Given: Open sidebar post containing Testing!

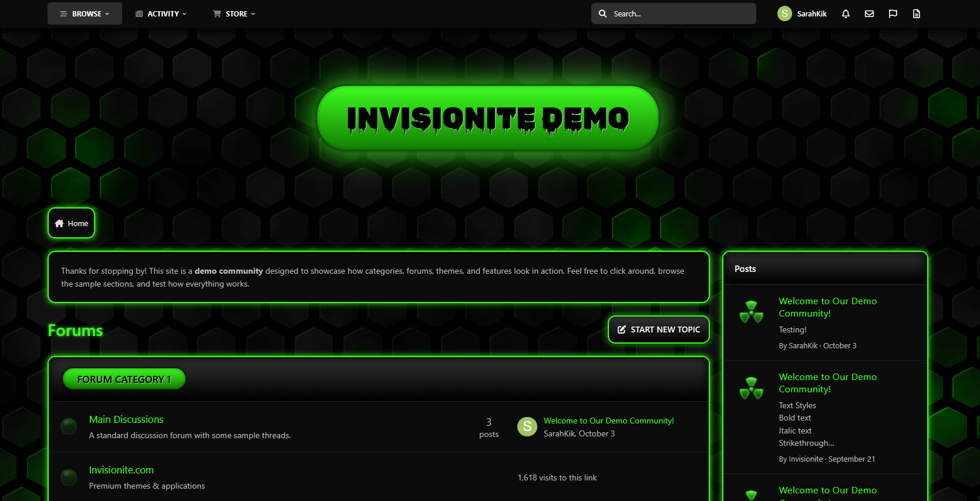Looking at the screenshot, I should point(828,307).
